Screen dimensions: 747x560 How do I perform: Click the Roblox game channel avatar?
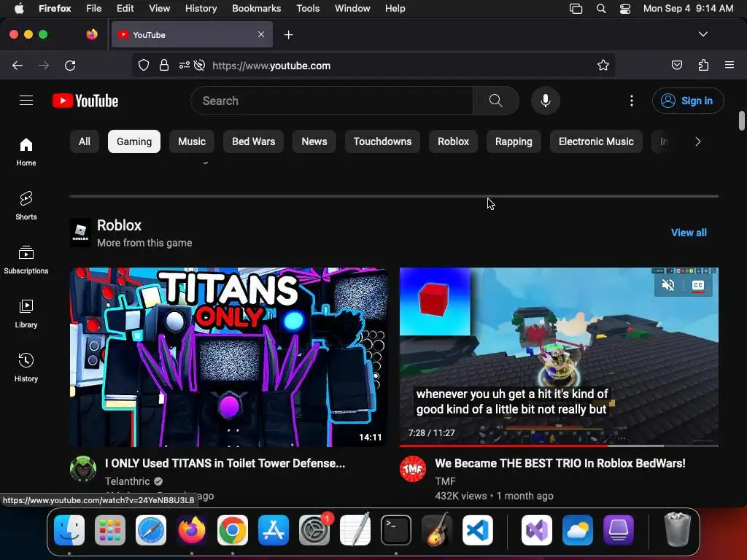pos(80,233)
